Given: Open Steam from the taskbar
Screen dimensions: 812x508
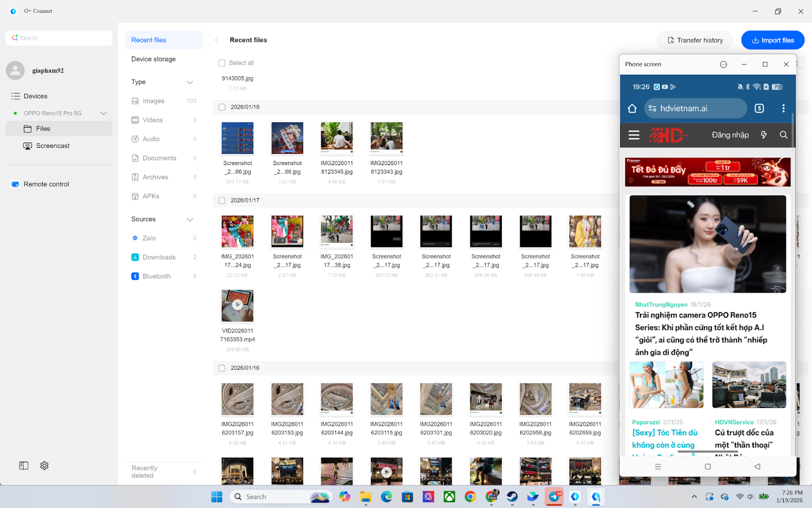Looking at the screenshot, I should 512,497.
